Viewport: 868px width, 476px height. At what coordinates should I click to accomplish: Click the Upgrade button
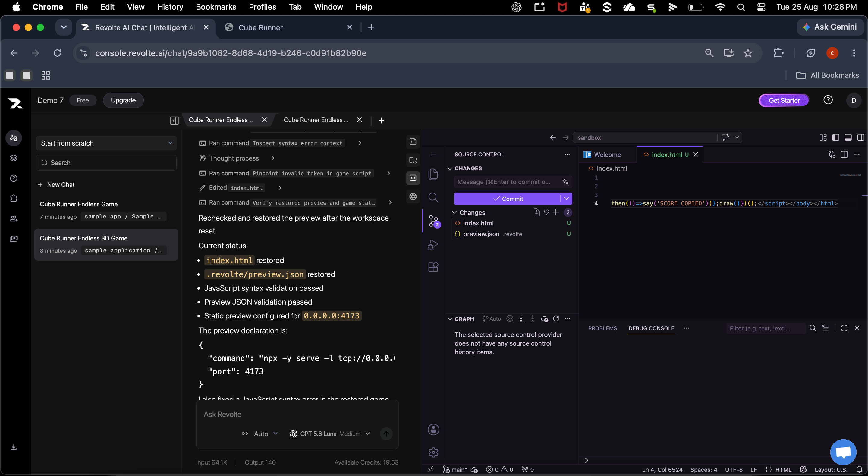(x=123, y=100)
